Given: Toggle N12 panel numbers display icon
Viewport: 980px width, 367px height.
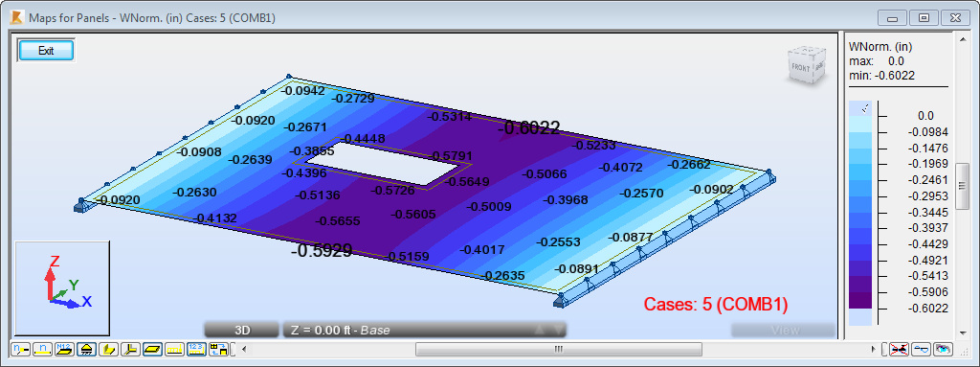Looking at the screenshot, I should point(64,349).
